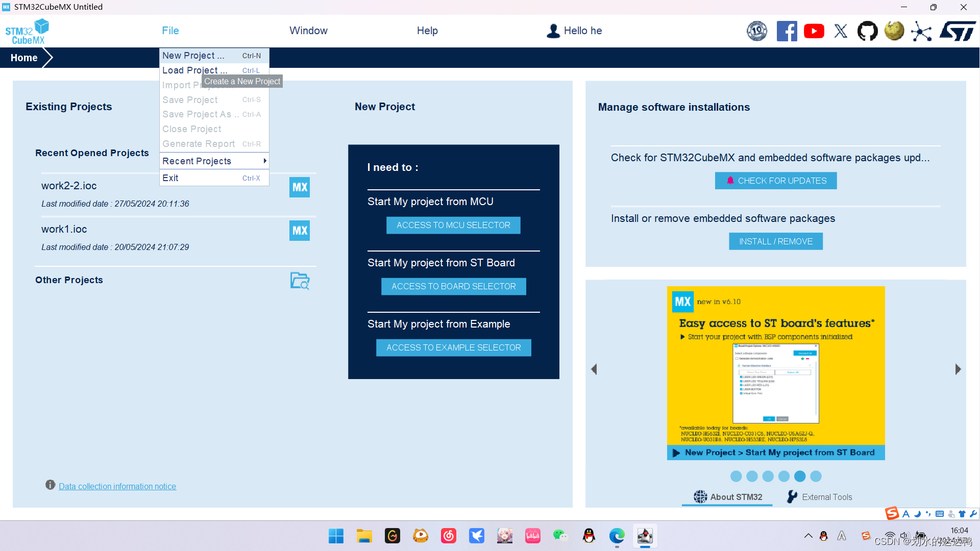Click the About STM32 globe icon

[700, 496]
